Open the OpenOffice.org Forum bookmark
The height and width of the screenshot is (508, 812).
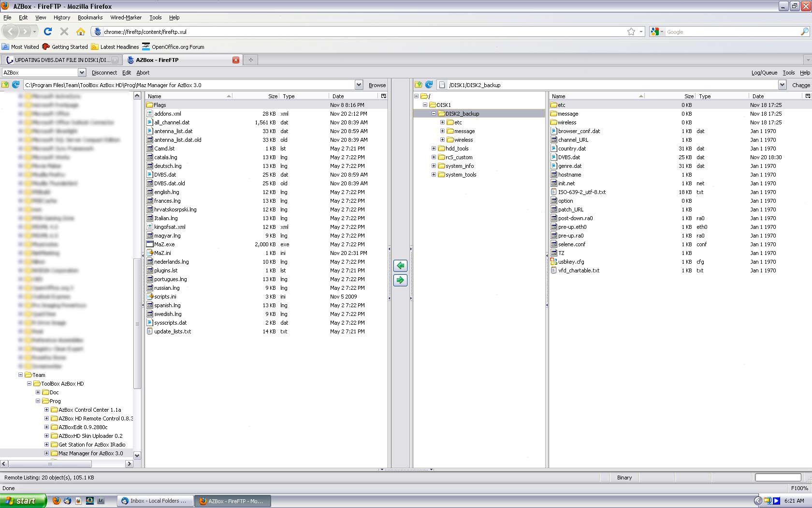[x=173, y=47]
